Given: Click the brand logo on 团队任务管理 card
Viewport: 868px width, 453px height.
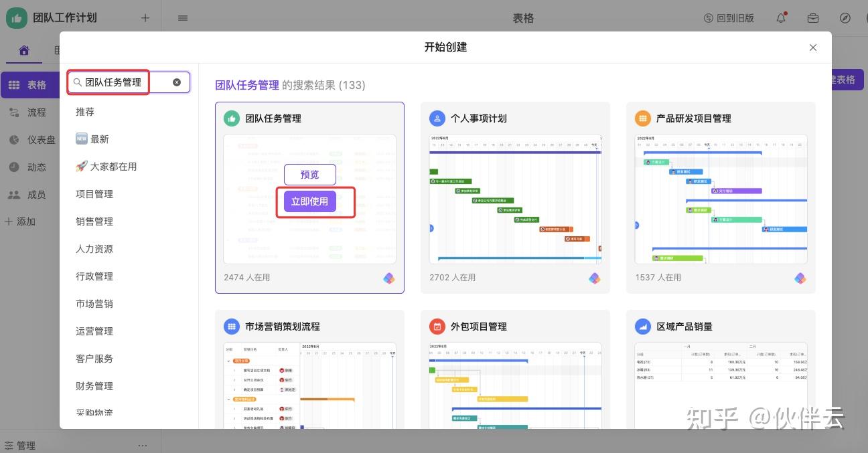Looking at the screenshot, I should click(x=389, y=278).
